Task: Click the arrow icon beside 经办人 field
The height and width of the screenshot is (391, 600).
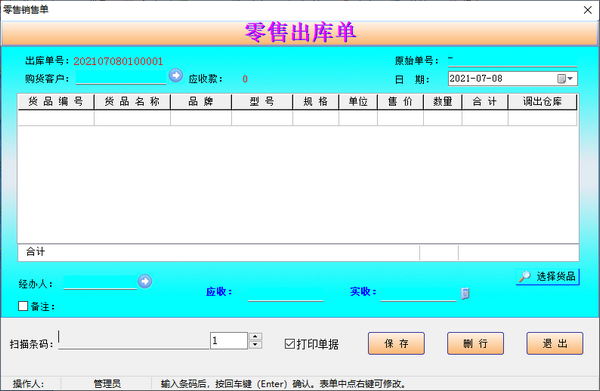Action: [x=145, y=282]
